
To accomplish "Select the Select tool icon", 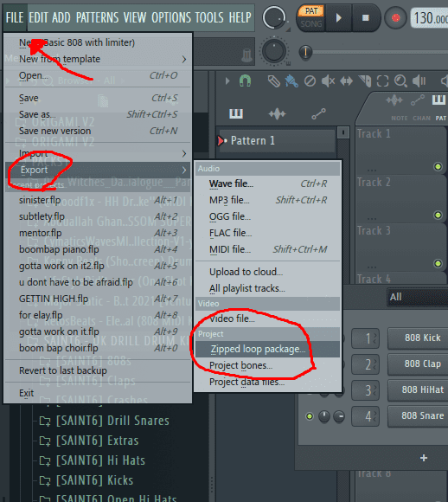I will (x=382, y=81).
